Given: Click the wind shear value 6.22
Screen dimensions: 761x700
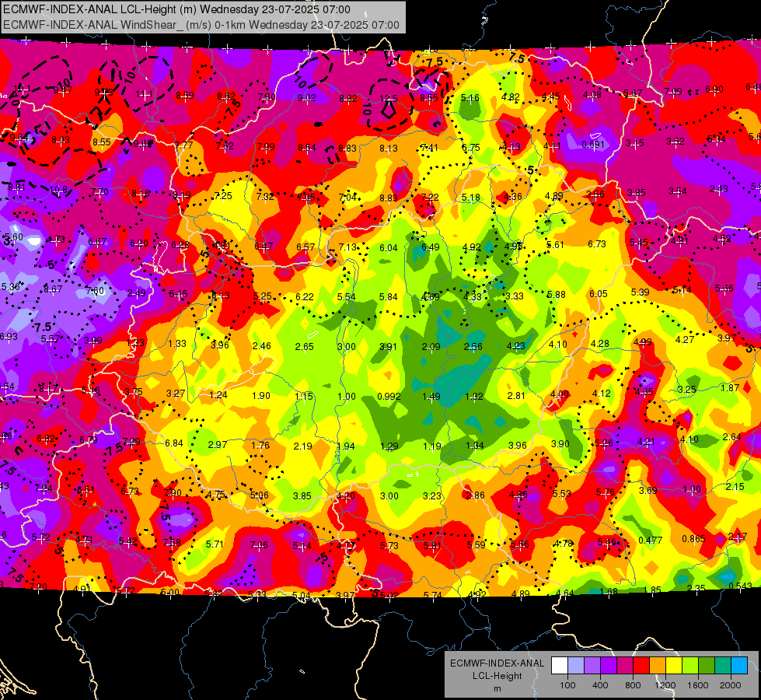Looking at the screenshot, I should [304, 297].
